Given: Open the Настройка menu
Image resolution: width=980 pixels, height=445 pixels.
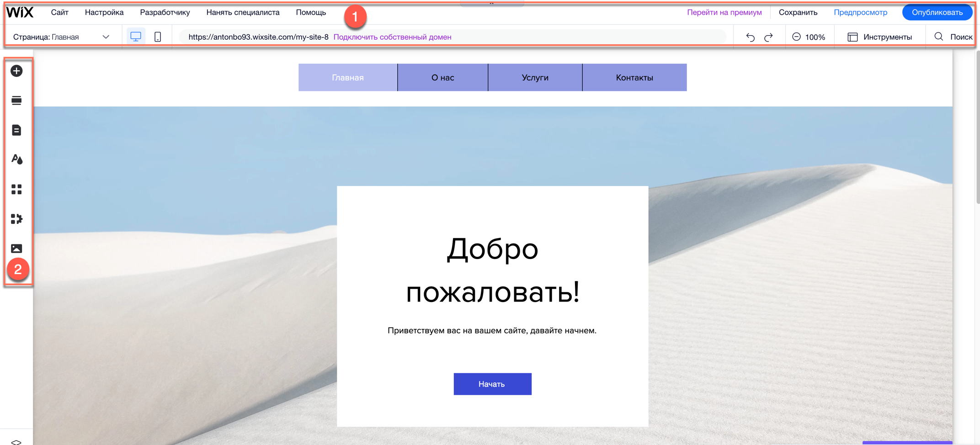Looking at the screenshot, I should [104, 12].
